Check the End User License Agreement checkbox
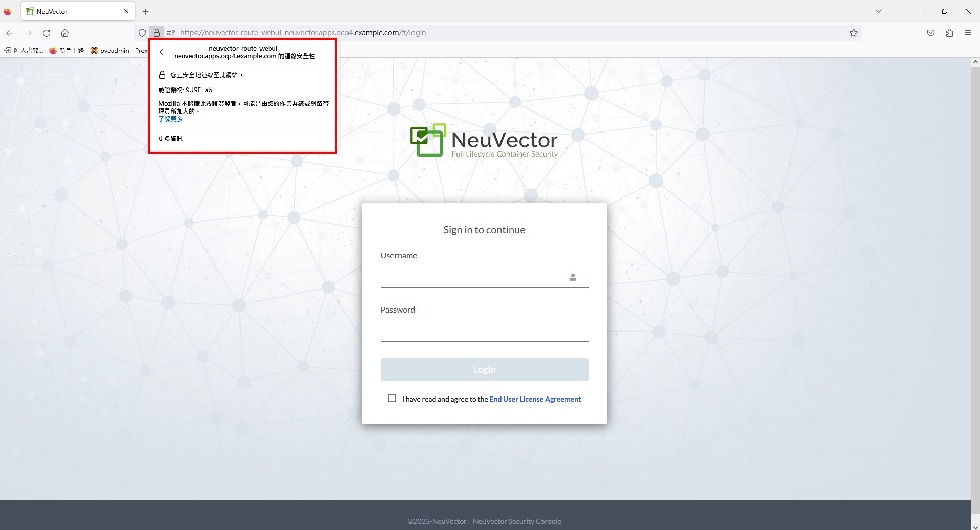Image resolution: width=980 pixels, height=530 pixels. pyautogui.click(x=392, y=398)
